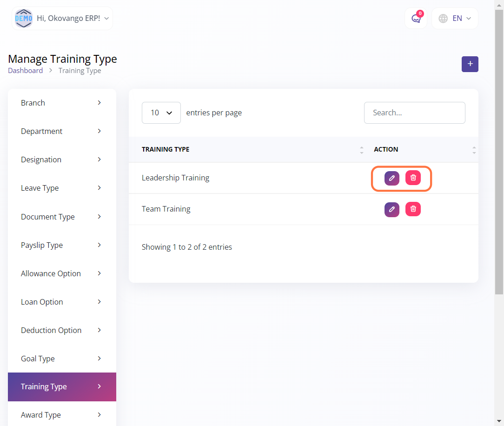Click the page vertical scrollbar

(x=498, y=153)
